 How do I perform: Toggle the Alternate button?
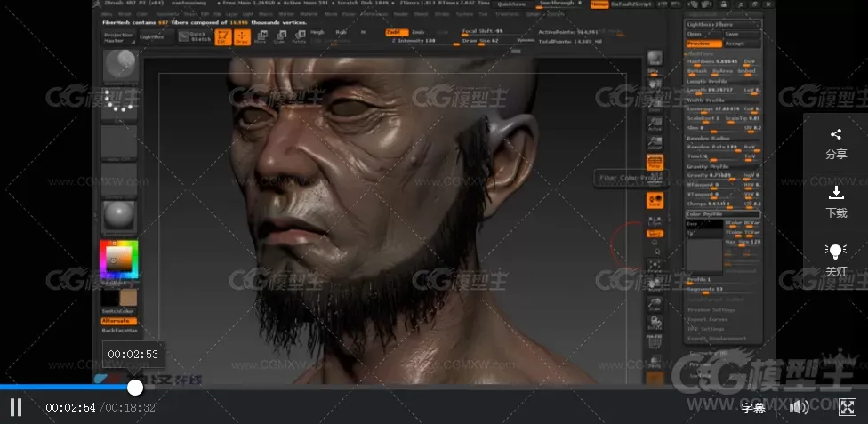pyautogui.click(x=118, y=321)
